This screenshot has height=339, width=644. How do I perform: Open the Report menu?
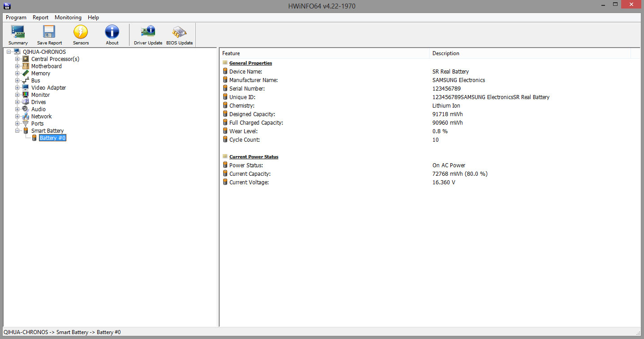click(x=40, y=17)
